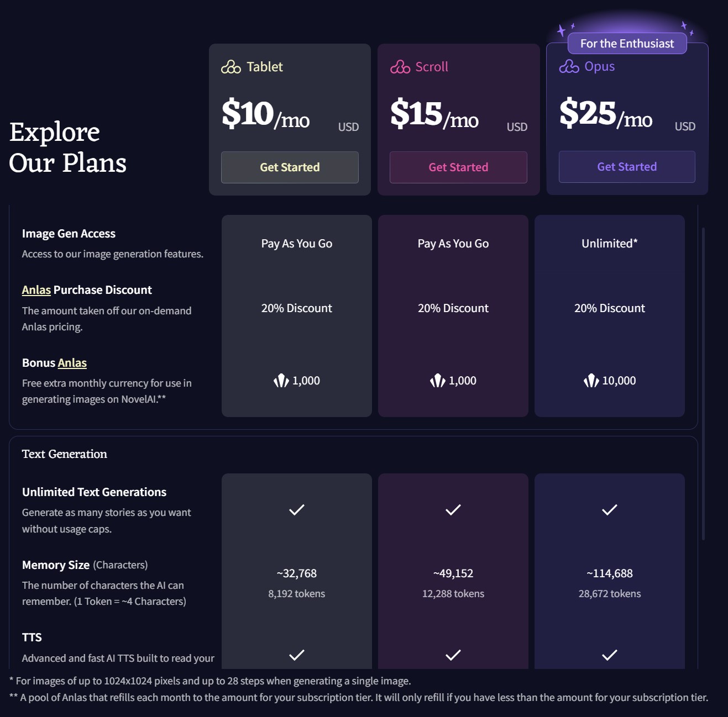Click the For the Enthusiast badge
The image size is (728, 717).
tap(627, 44)
